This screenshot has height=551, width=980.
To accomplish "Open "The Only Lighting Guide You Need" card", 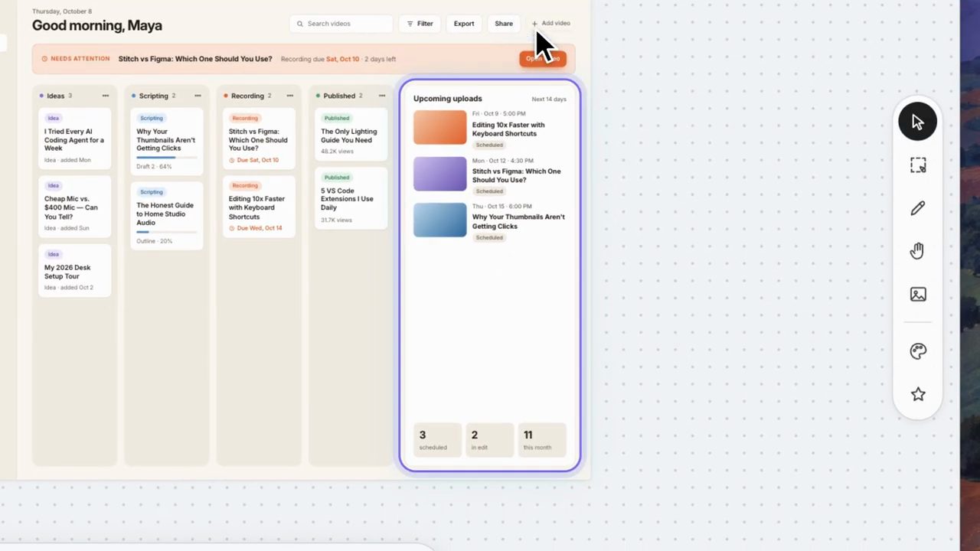I will (351, 135).
